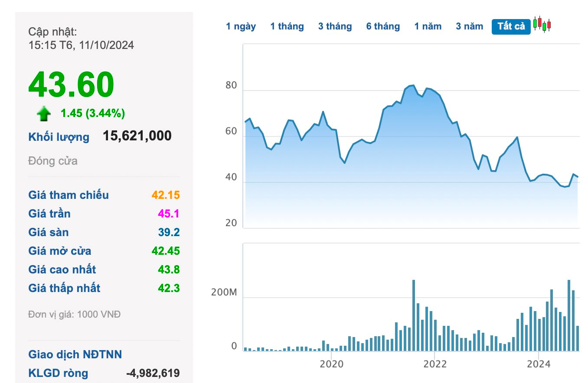This screenshot has height=383, width=588.
Task: Click the 2020 label on time axis
Action: coord(331,364)
